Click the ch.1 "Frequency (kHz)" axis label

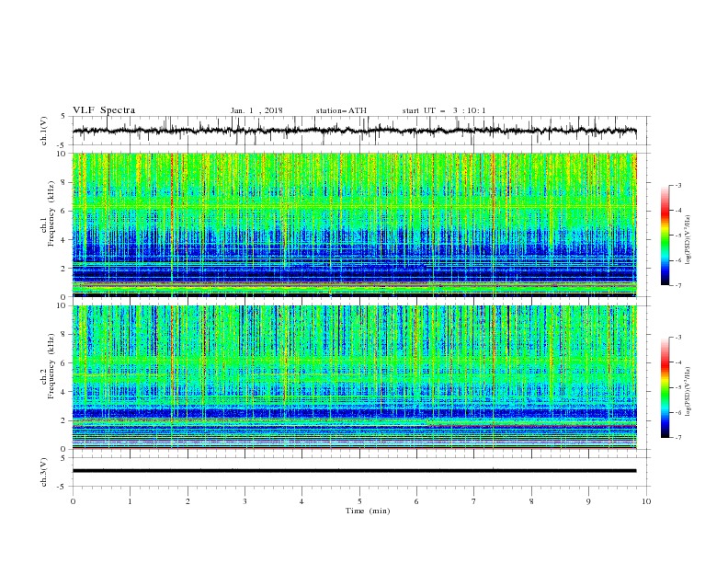(51, 213)
